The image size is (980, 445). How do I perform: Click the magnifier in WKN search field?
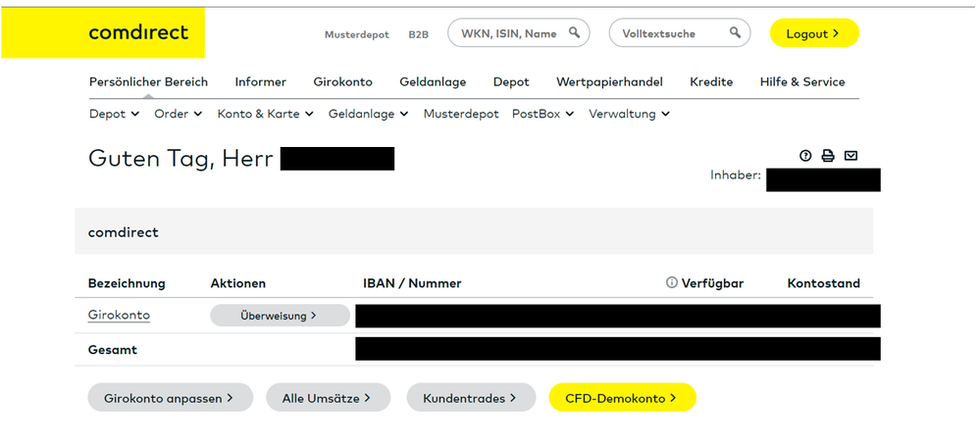pos(574,32)
